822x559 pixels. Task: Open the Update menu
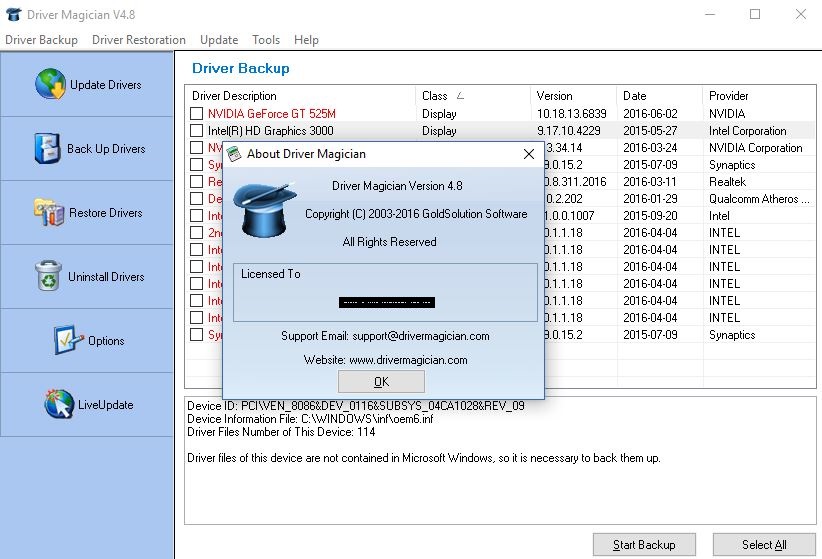(x=219, y=40)
